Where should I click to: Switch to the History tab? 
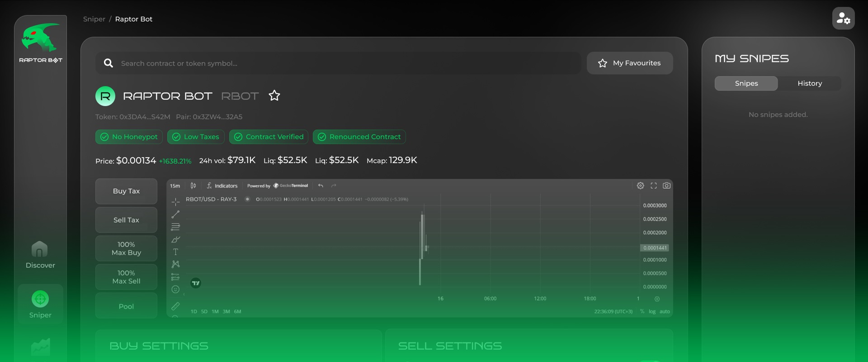tap(809, 83)
